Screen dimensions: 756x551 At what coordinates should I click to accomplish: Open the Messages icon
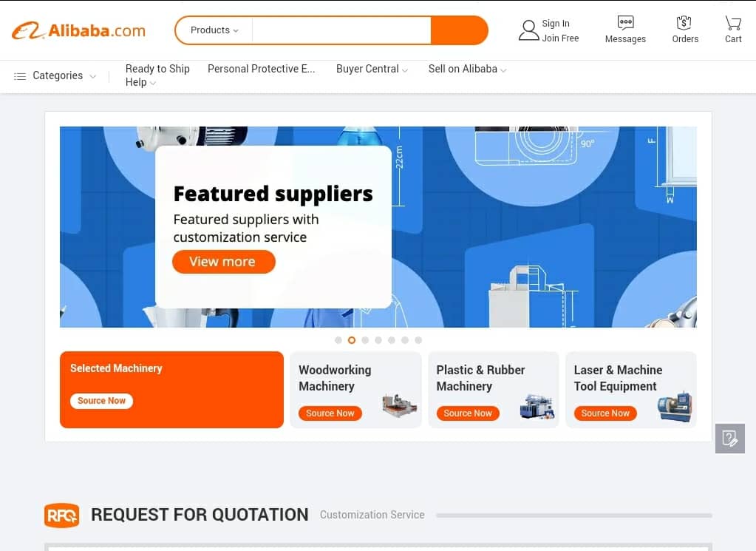[x=625, y=23]
